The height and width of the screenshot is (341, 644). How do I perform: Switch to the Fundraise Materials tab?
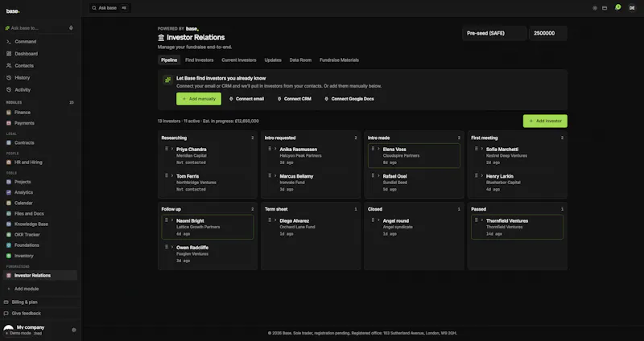pyautogui.click(x=339, y=60)
